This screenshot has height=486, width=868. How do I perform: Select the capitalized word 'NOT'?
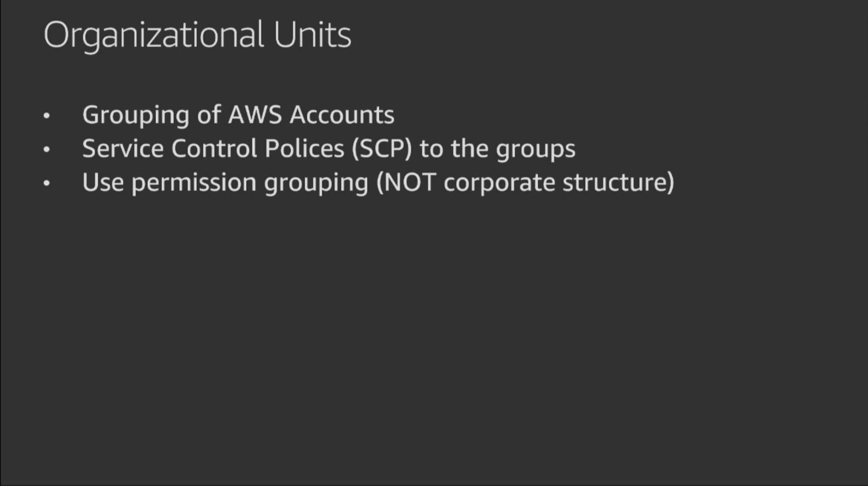(410, 182)
